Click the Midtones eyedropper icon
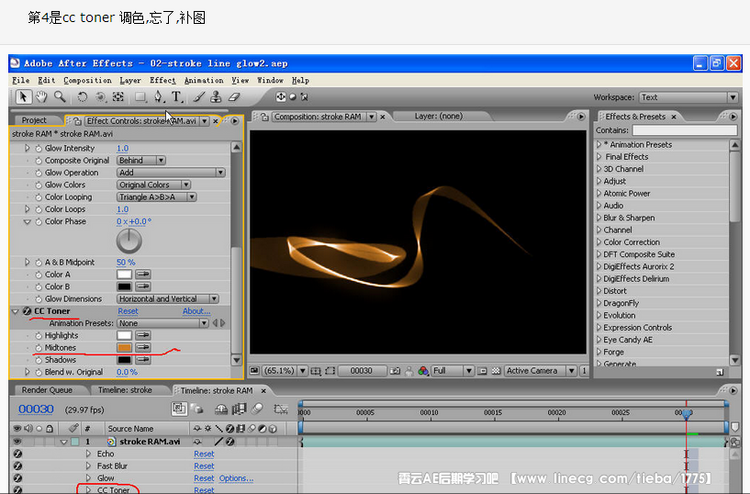 pos(143,348)
